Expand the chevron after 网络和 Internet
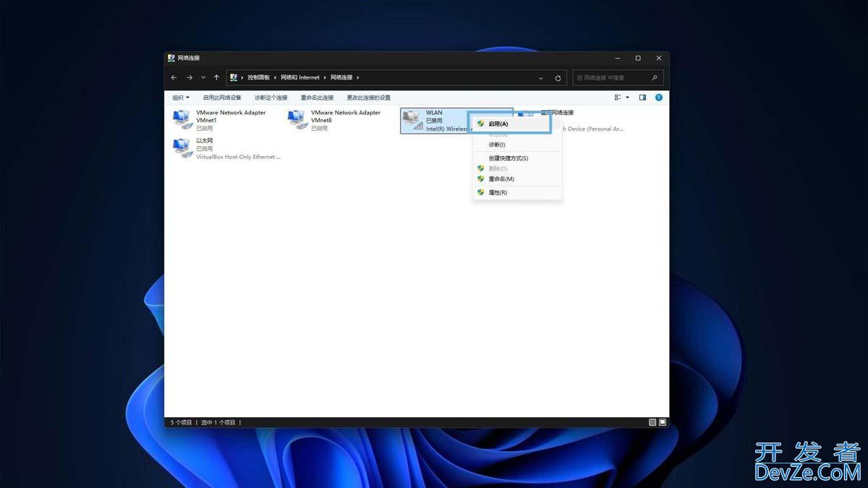This screenshot has width=868, height=488. [325, 77]
